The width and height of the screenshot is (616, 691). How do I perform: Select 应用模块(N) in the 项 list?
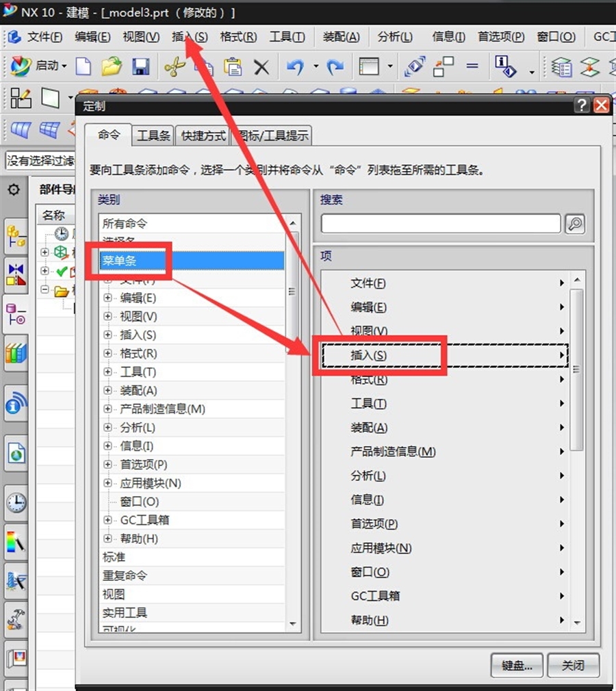click(x=445, y=548)
